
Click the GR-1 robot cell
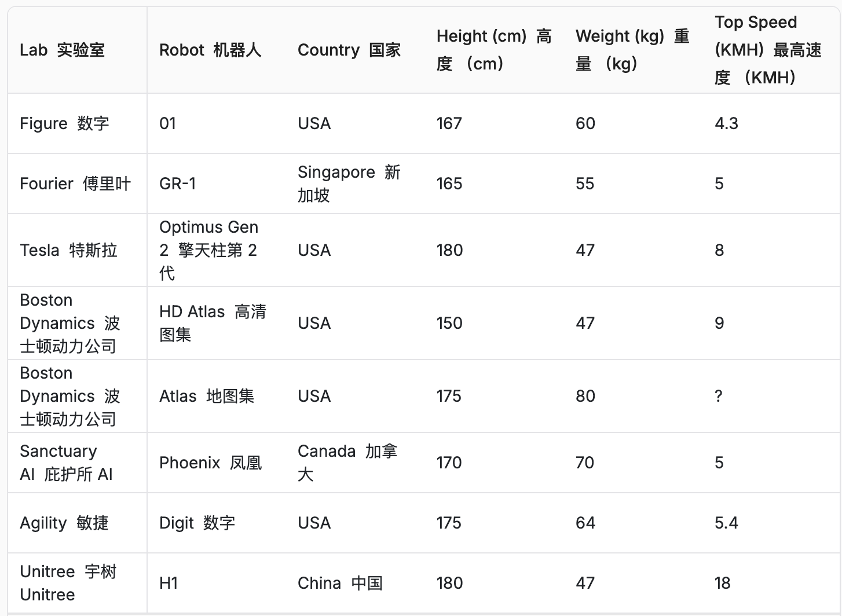point(178,184)
